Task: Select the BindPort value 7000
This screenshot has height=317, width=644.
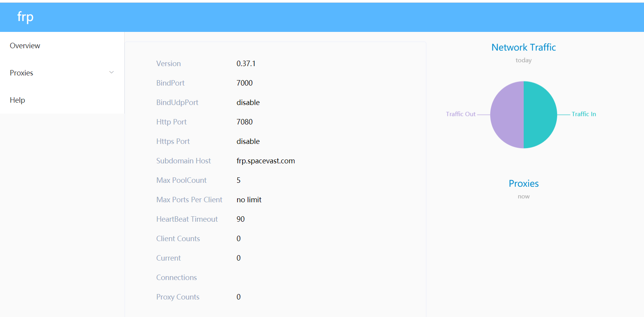Action: 245,83
